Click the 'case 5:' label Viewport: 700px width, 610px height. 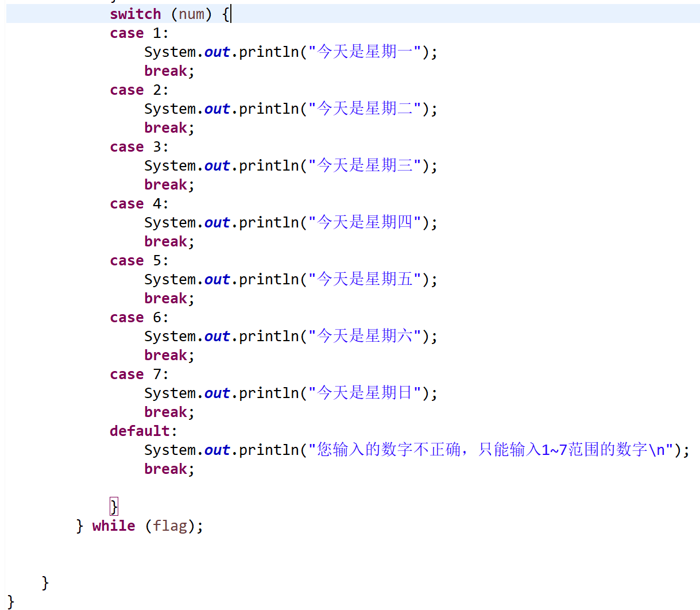[139, 260]
